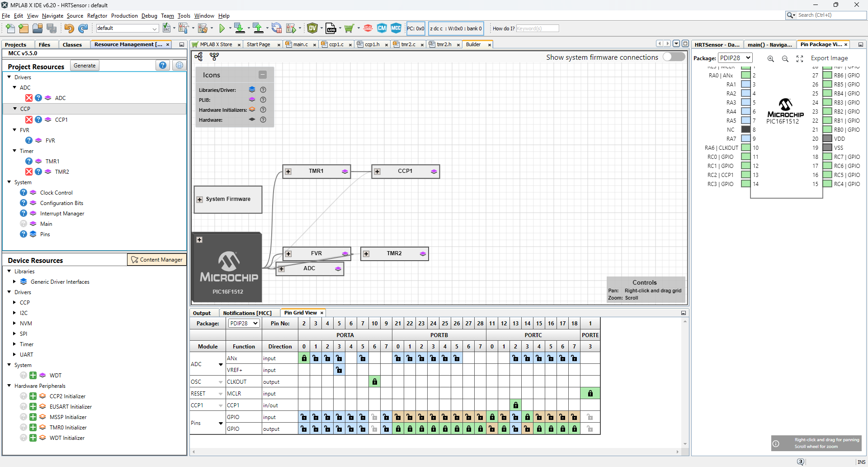Screen dimensions: 868x467
Task: Collapse the Timer node in Project Resources
Action: (x=14, y=151)
